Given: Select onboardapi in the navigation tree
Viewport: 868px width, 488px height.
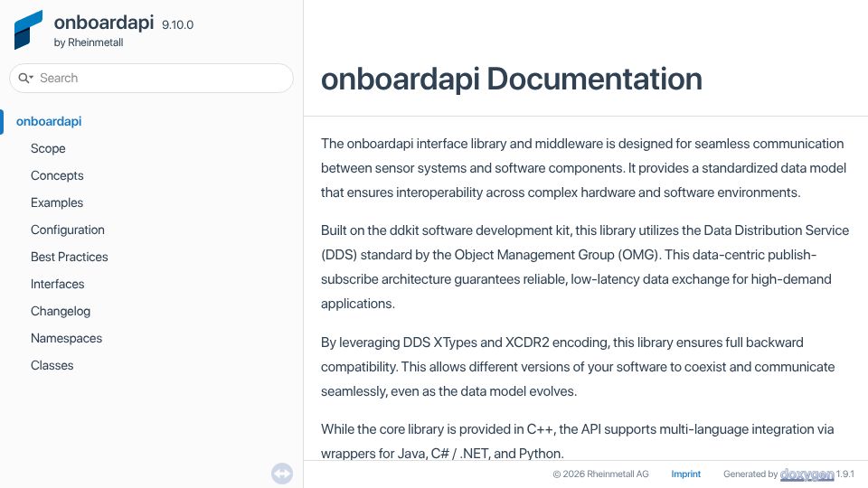Looking at the screenshot, I should tap(49, 121).
